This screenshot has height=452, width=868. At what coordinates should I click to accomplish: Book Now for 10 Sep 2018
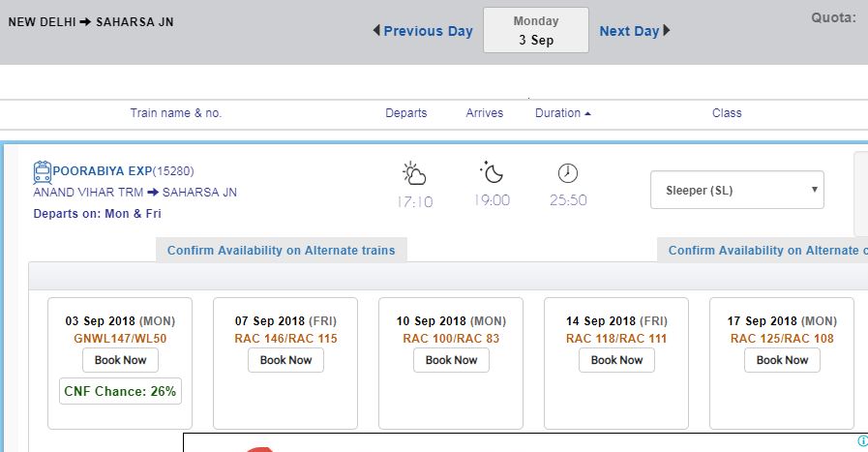point(451,360)
